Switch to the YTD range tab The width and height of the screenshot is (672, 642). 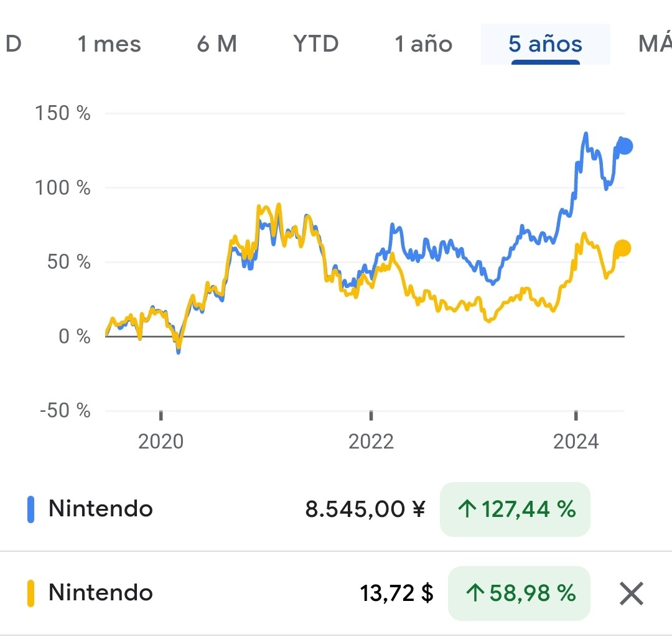pyautogui.click(x=316, y=44)
